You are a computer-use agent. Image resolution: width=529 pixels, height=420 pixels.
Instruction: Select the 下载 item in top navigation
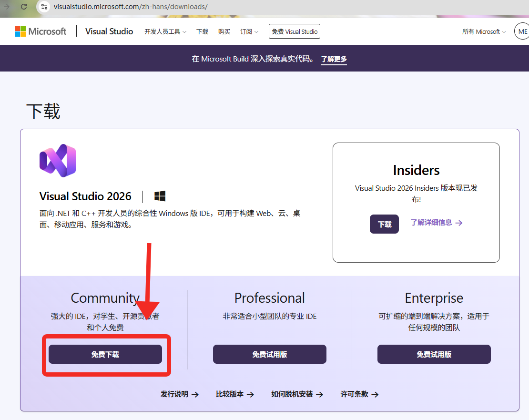pyautogui.click(x=203, y=31)
